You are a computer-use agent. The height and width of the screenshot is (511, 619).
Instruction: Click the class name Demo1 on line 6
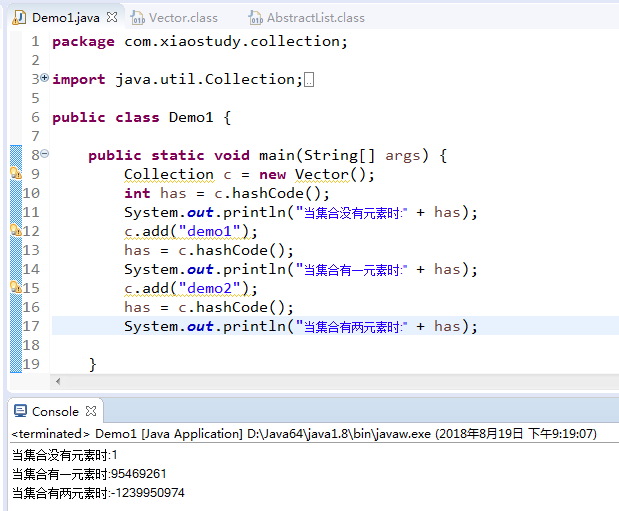(x=191, y=117)
